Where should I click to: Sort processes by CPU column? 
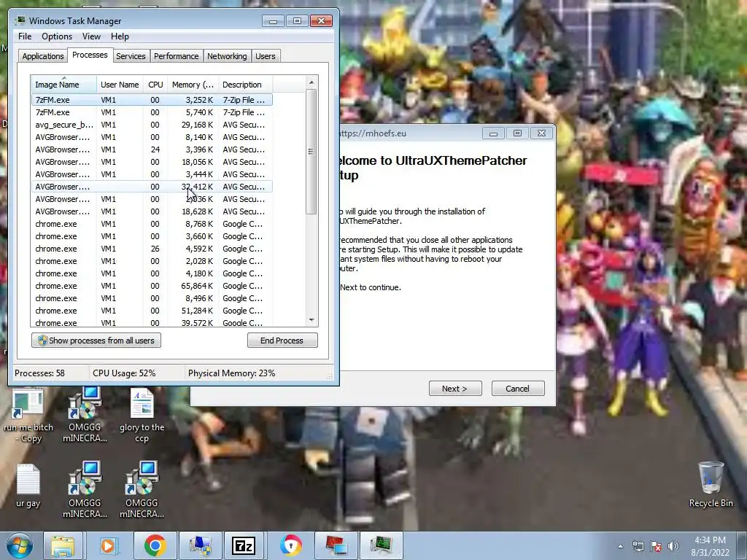tap(155, 85)
